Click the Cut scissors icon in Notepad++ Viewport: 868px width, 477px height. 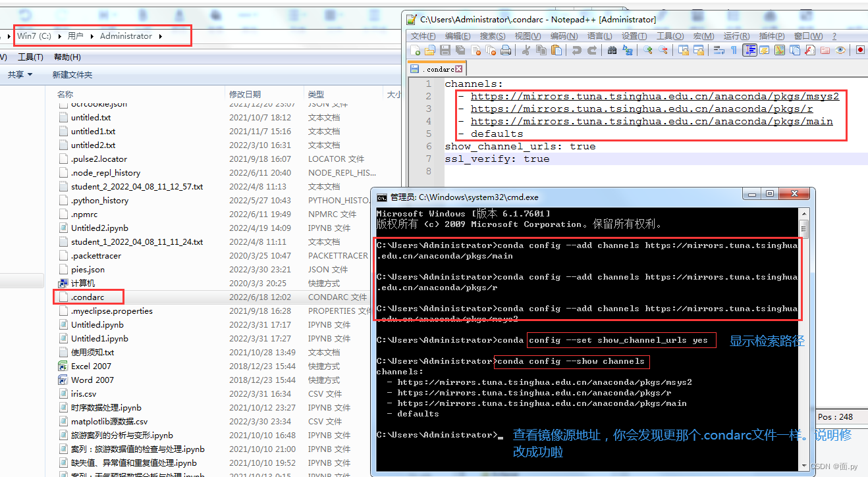click(526, 50)
